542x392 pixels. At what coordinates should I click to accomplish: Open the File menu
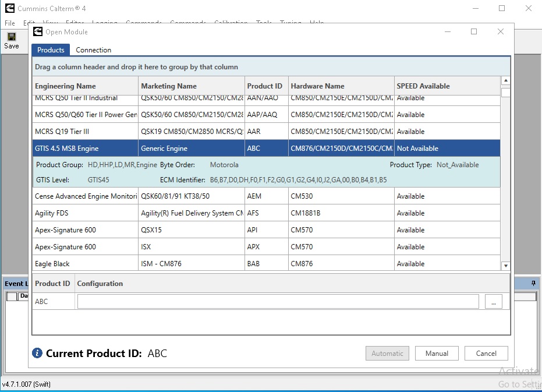(10, 23)
